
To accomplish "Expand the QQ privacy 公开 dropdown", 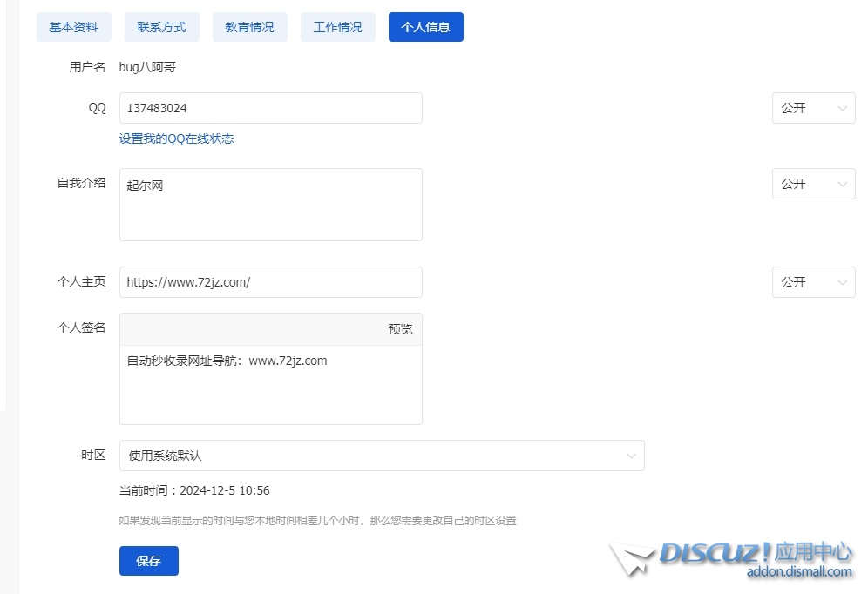I will 813,108.
